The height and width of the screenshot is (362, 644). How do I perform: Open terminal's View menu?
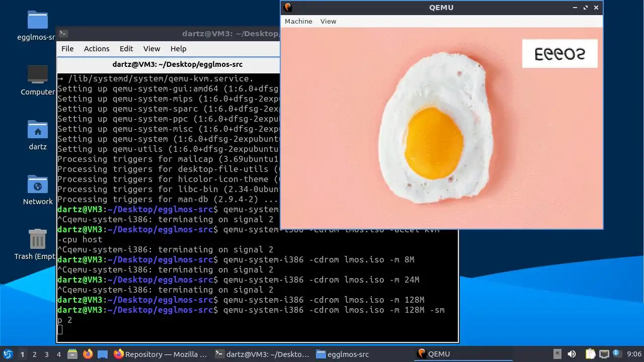tap(151, 49)
